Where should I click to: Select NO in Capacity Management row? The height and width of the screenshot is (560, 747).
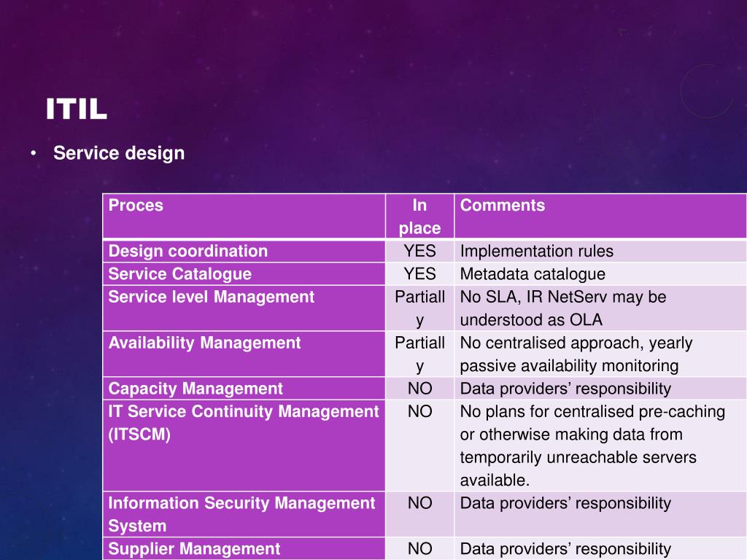[419, 388]
